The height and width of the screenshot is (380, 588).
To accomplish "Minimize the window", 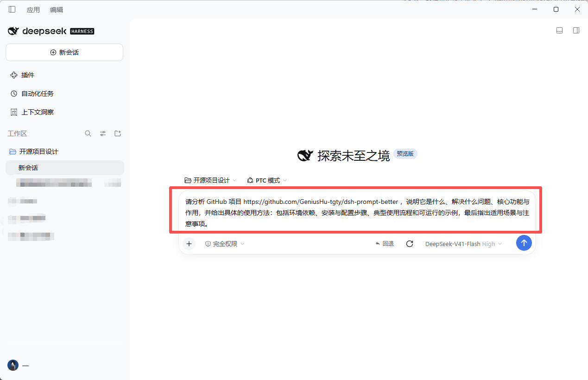I will click(x=534, y=9).
